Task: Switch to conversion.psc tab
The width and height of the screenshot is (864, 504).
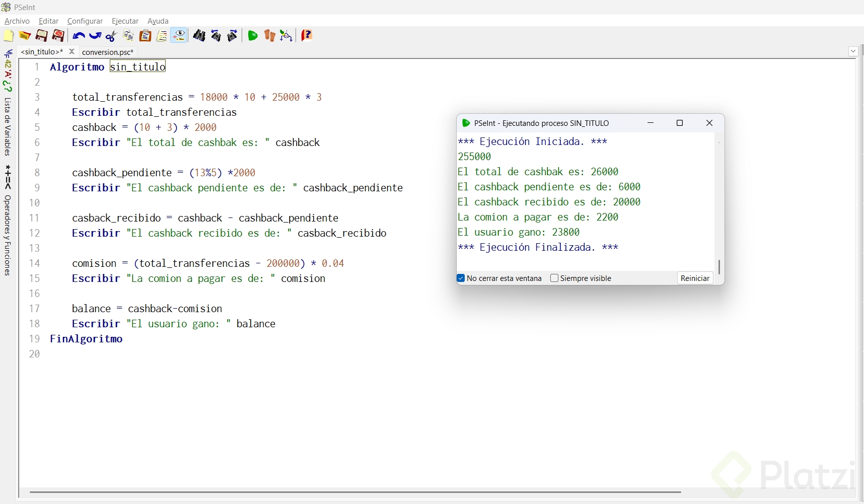Action: pyautogui.click(x=108, y=52)
